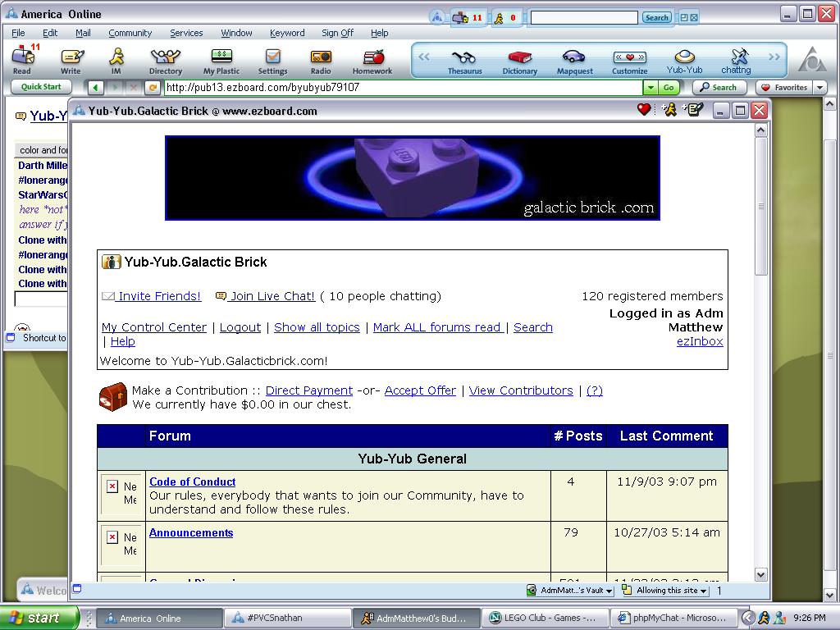Click Join Live Chat! link
The height and width of the screenshot is (630, 840).
(272, 296)
